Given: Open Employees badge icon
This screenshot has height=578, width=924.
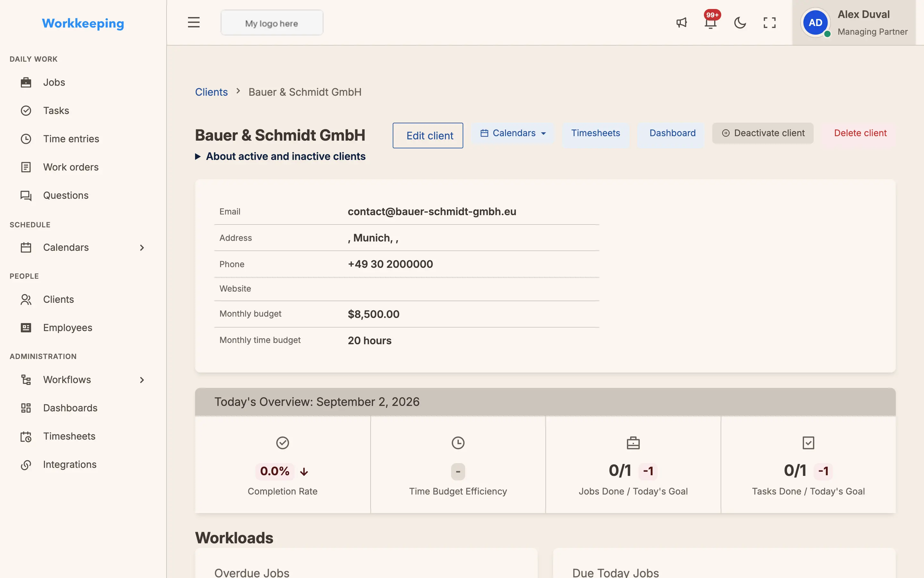Looking at the screenshot, I should pyautogui.click(x=26, y=328).
